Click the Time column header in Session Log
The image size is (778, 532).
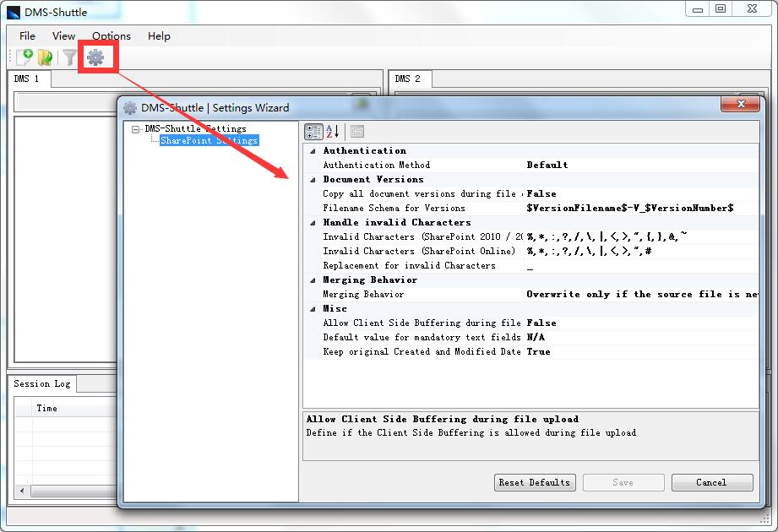pos(74,409)
